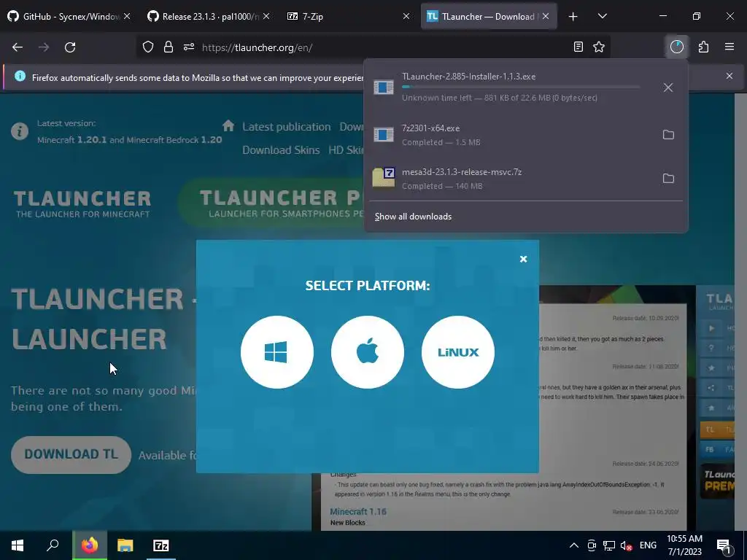Click the site home icon

pyautogui.click(x=228, y=125)
